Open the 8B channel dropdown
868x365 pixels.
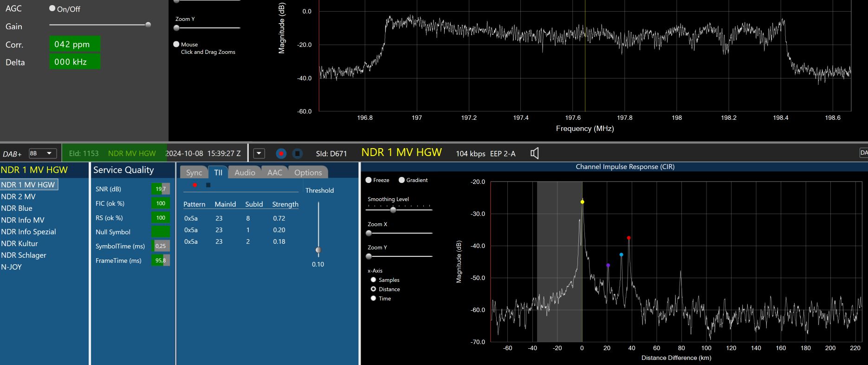(x=42, y=153)
